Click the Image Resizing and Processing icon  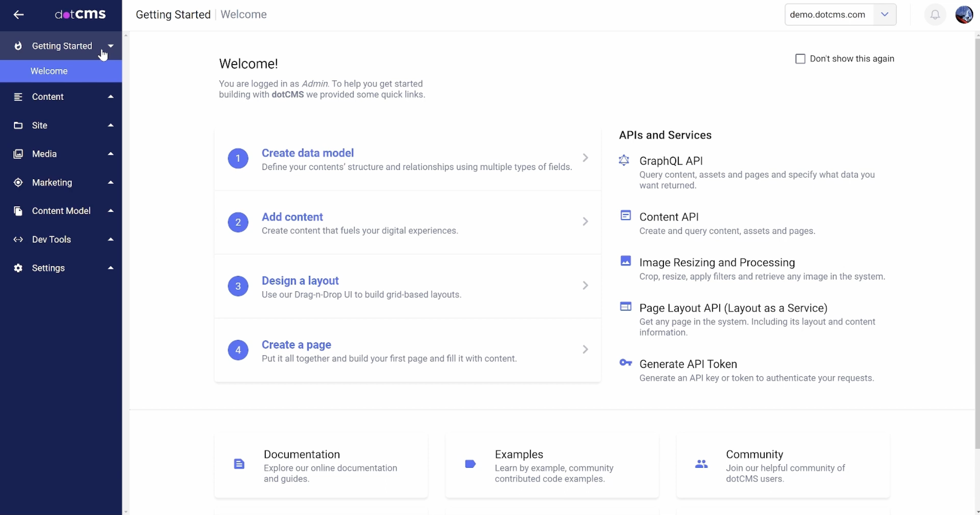(626, 261)
